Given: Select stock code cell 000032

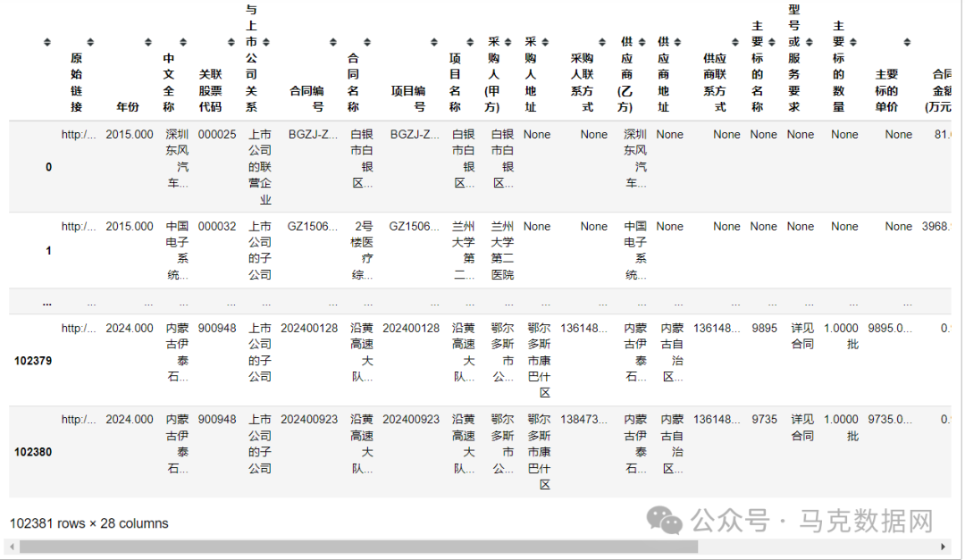Looking at the screenshot, I should (217, 227).
